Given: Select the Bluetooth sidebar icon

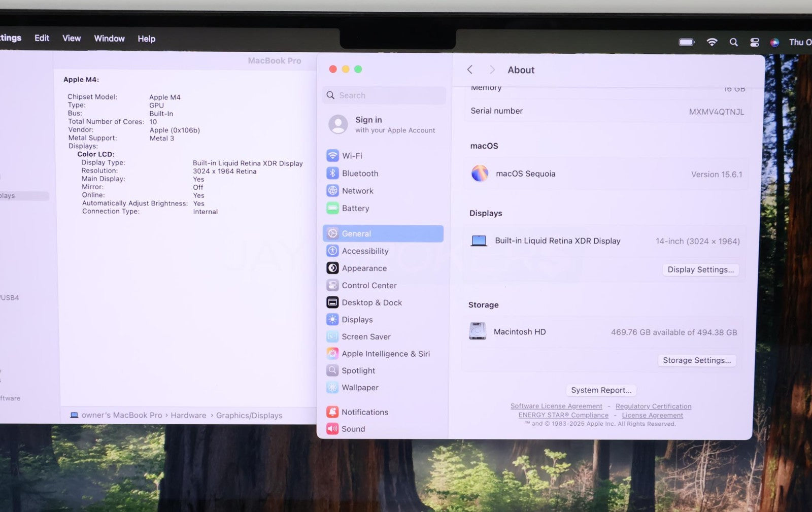Looking at the screenshot, I should pyautogui.click(x=332, y=173).
